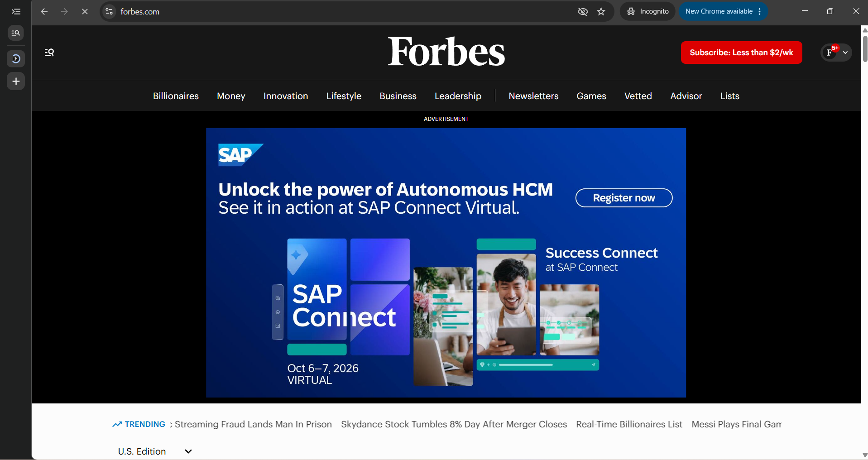Go to Vetted section
Screen dimensions: 868x460
(x=638, y=96)
